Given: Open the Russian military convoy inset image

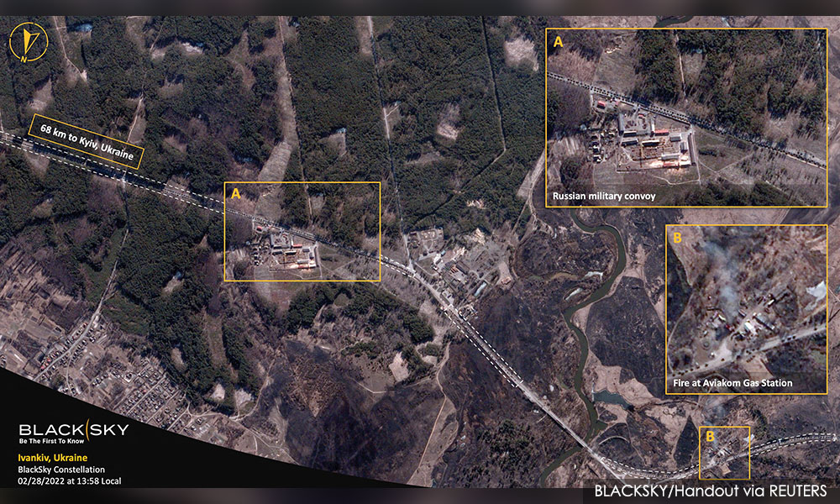Looking at the screenshot, I should click(686, 118).
